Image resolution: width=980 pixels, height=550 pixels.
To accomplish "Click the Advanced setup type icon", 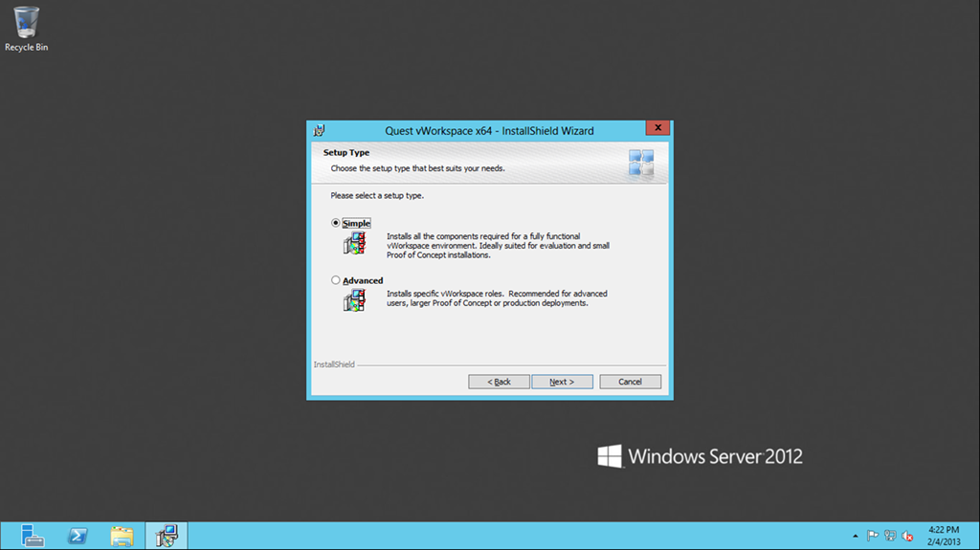I will 354,300.
